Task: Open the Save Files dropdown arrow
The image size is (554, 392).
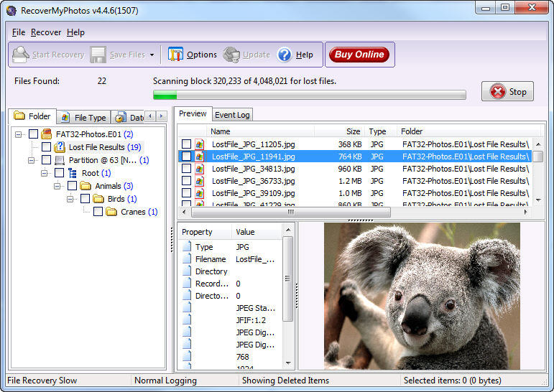Action: [152, 55]
